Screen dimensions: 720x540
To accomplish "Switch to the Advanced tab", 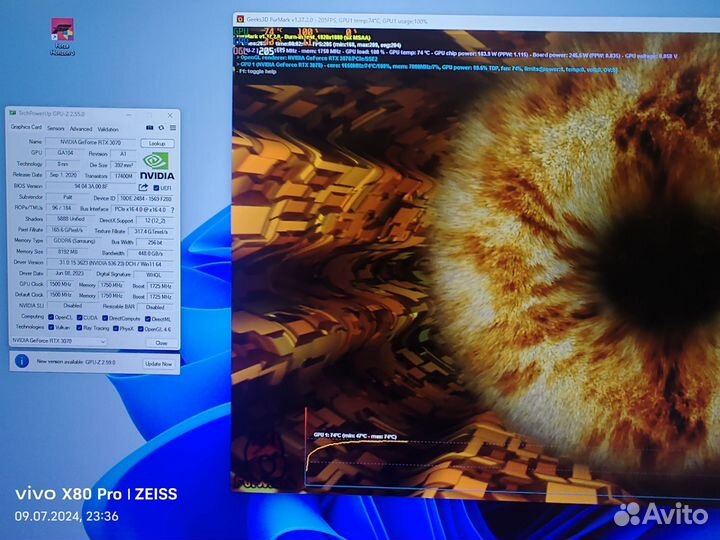I will [x=81, y=129].
